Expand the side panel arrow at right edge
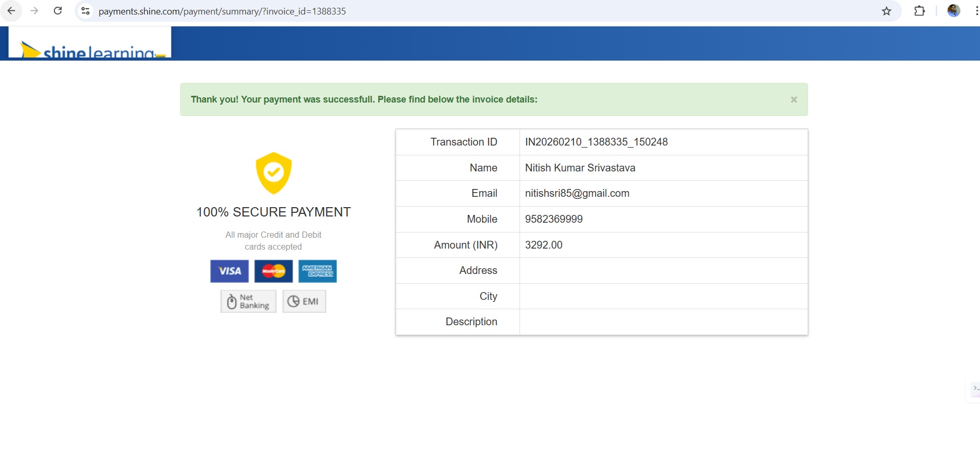Screen dimensions: 980x449 pos(975,388)
